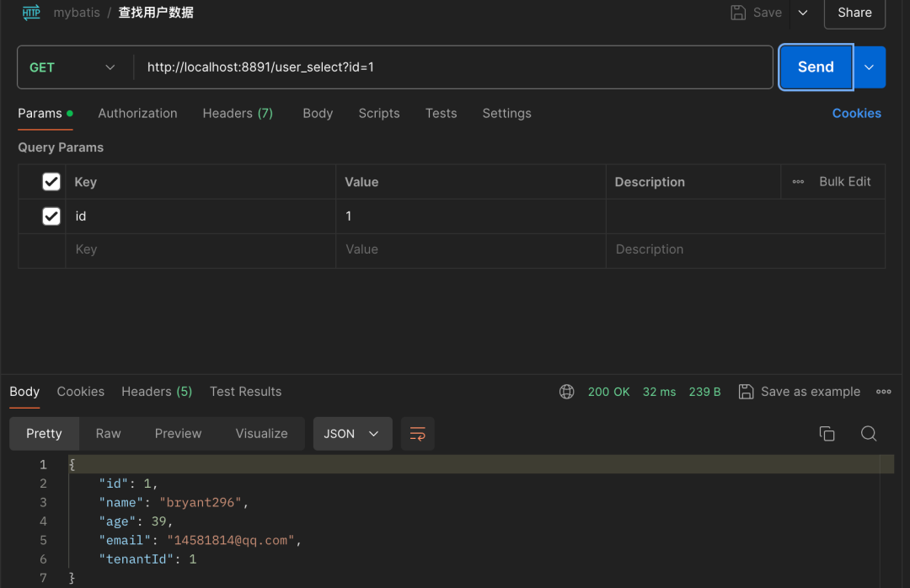910x588 pixels.
Task: Click the 32 ms response time
Action: [x=659, y=392]
